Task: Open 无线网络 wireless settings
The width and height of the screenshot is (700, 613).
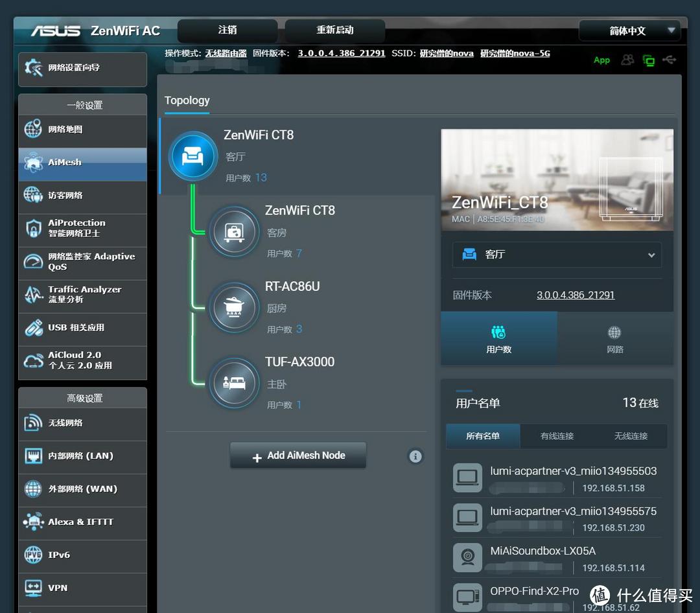Action: point(82,423)
